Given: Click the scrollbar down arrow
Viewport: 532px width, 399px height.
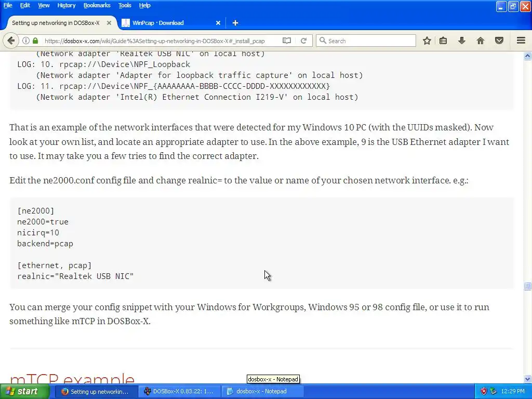Looking at the screenshot, I should [x=528, y=379].
